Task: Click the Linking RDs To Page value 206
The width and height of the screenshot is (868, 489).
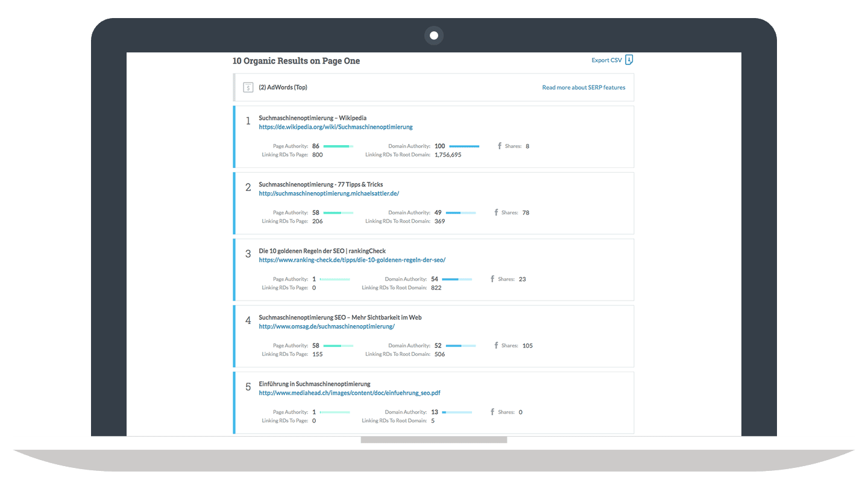Action: tap(318, 221)
